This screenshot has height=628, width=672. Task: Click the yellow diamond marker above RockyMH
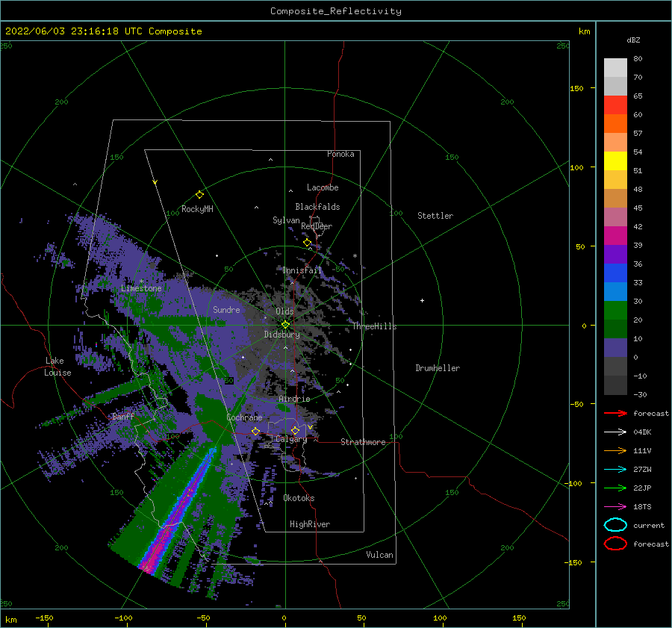pyautogui.click(x=199, y=195)
